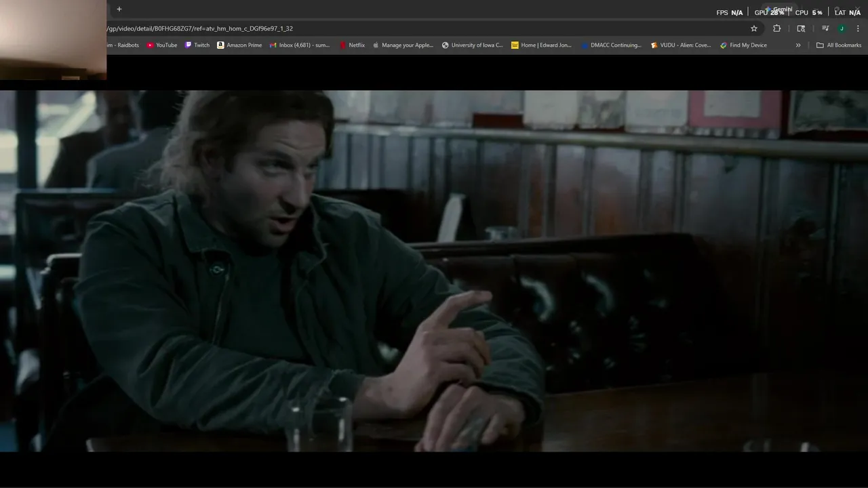The image size is (868, 488).
Task: Open the University of Iowa bookmark
Action: pyautogui.click(x=473, y=45)
